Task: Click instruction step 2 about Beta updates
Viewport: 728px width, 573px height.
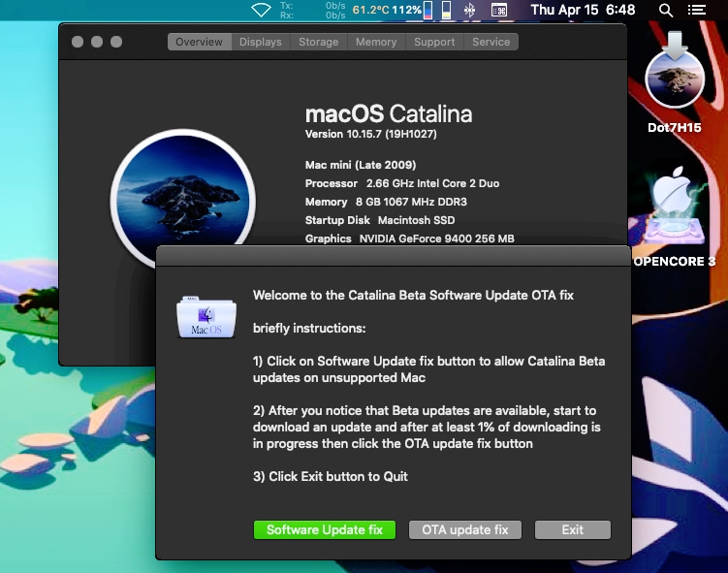Action: coord(427,427)
